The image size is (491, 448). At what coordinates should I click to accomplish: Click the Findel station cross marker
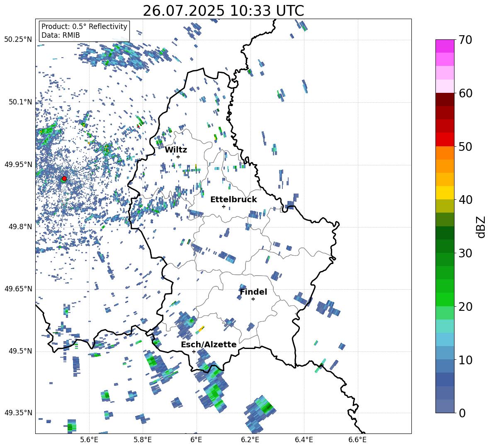[x=253, y=299]
